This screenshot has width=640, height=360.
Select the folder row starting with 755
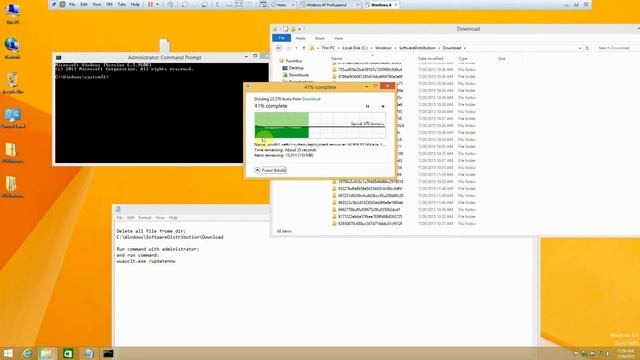(x=404, y=70)
